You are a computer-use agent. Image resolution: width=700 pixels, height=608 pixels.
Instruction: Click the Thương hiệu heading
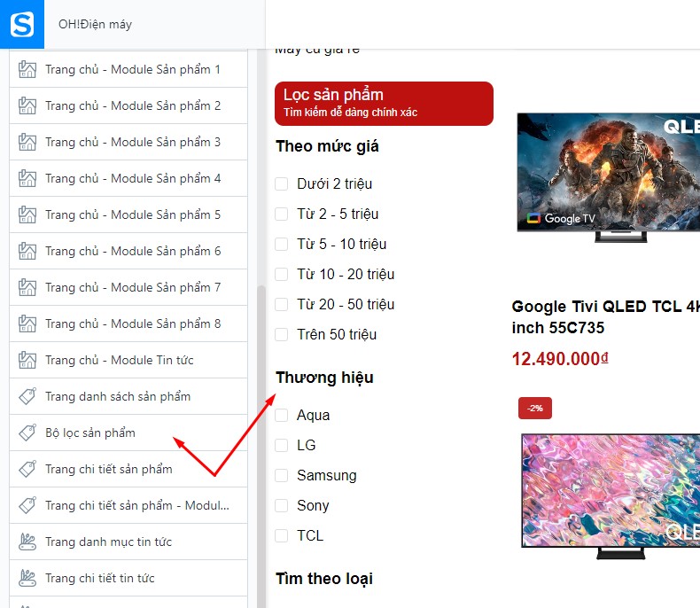[x=324, y=378]
